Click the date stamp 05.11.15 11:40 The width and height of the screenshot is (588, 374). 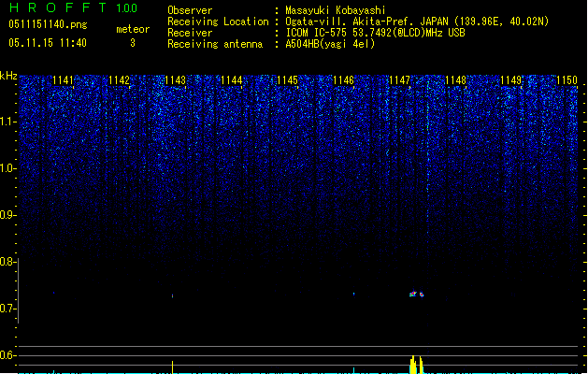coord(48,43)
